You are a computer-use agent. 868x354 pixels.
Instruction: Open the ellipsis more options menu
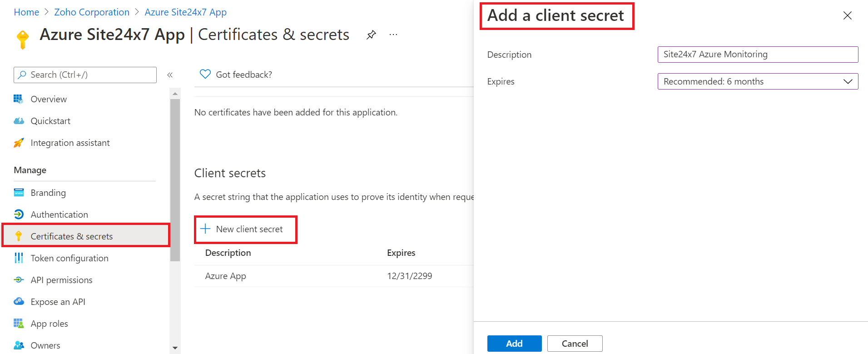pyautogui.click(x=393, y=35)
